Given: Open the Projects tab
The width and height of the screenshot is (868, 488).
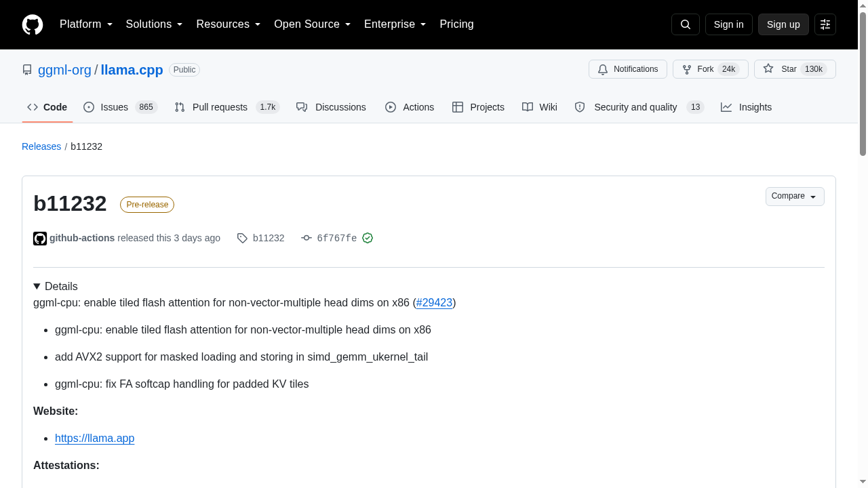Looking at the screenshot, I should [x=479, y=107].
